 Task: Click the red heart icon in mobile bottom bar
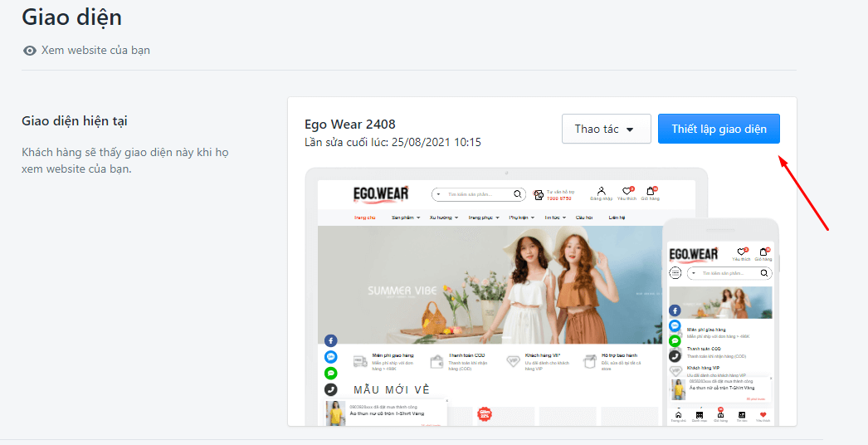click(x=763, y=414)
